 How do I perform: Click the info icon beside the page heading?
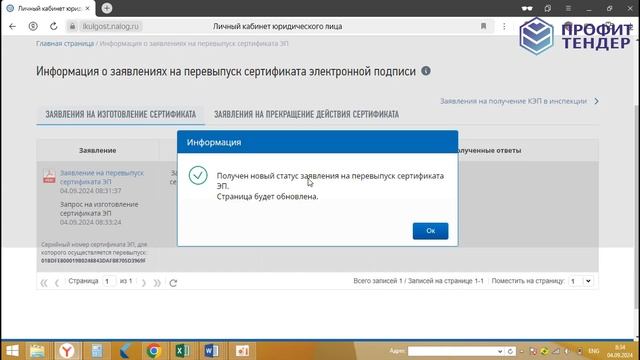click(x=426, y=71)
